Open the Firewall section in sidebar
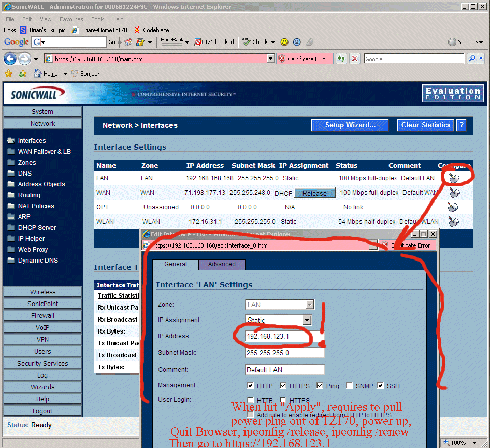 [x=42, y=315]
